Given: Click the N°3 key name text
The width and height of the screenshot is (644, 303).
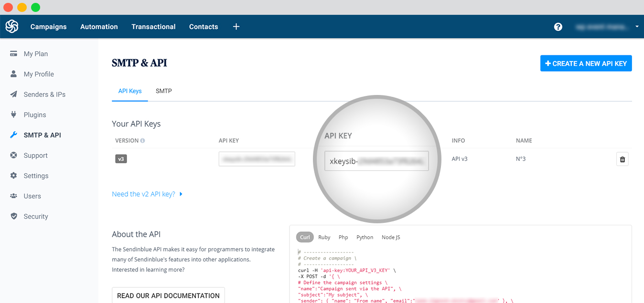Looking at the screenshot, I should coord(521,159).
